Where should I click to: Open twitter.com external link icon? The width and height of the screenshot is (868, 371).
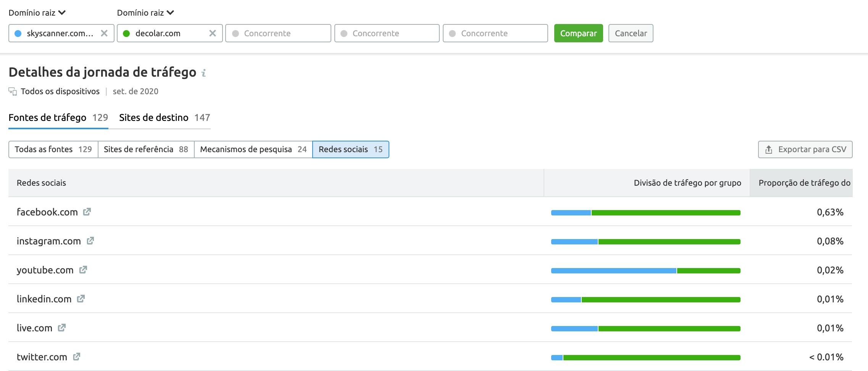click(x=77, y=357)
